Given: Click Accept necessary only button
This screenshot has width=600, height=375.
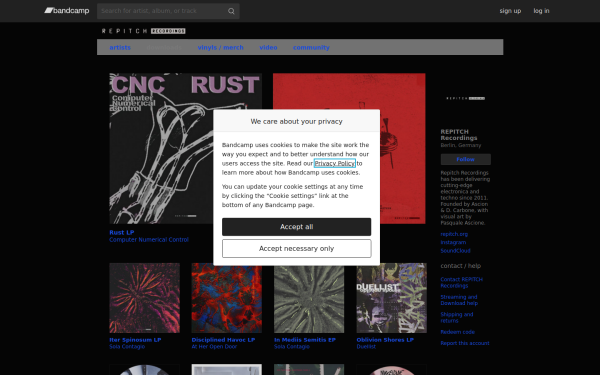Looking at the screenshot, I should pyautogui.click(x=297, y=249).
